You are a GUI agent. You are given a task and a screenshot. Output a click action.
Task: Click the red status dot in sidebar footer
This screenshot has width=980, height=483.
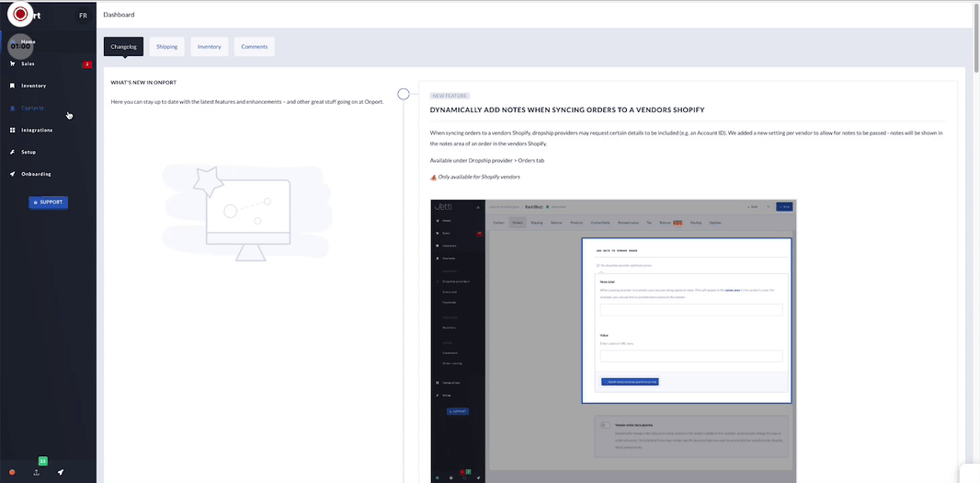pos(12,472)
